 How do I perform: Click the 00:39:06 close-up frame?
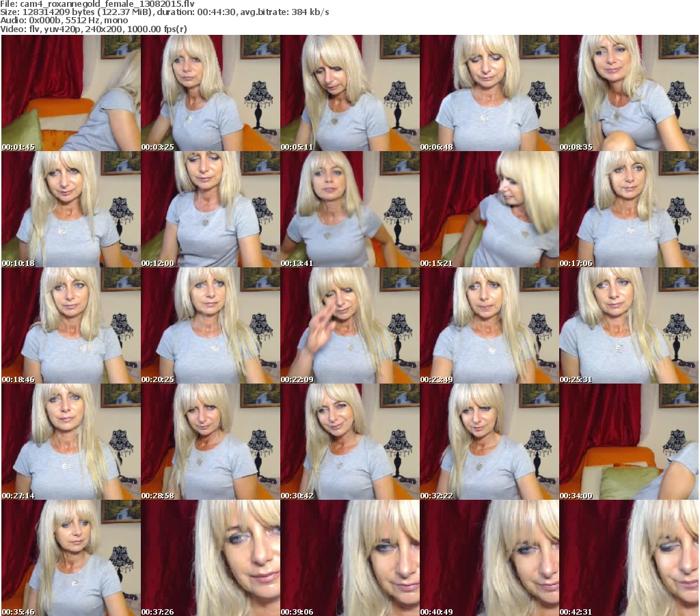[x=350, y=558]
